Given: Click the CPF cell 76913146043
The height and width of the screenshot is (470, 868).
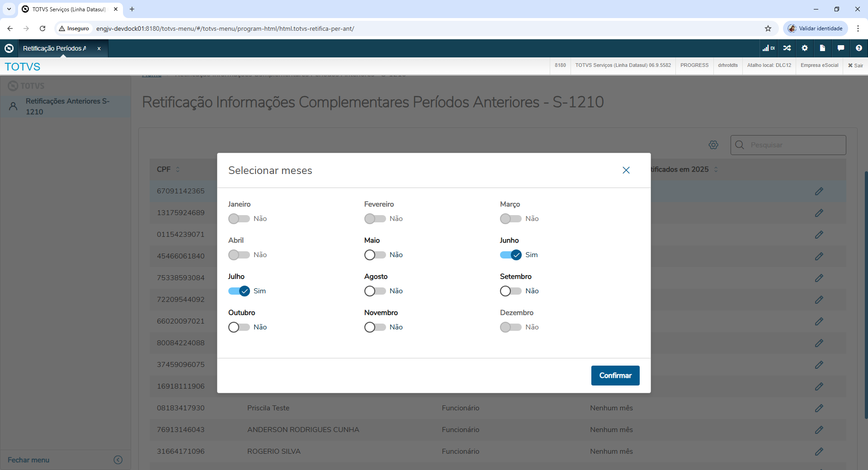Looking at the screenshot, I should pyautogui.click(x=181, y=430).
